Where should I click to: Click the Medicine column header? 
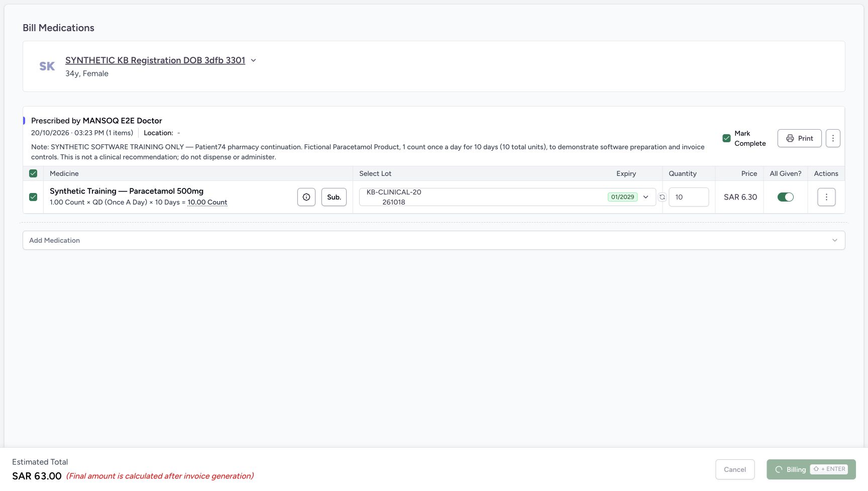tap(64, 173)
